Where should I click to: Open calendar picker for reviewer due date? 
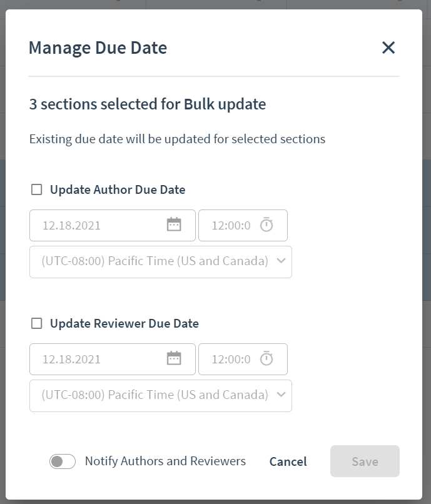coord(174,358)
